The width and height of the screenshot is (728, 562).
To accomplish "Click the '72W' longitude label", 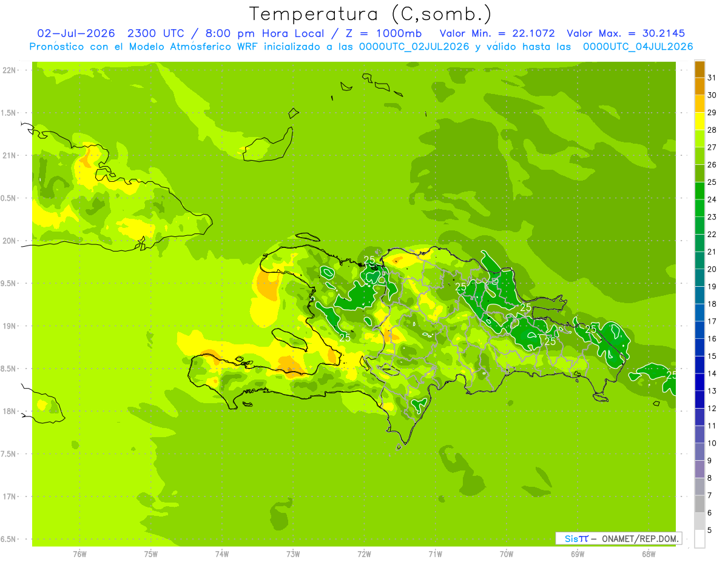I will (364, 554).
